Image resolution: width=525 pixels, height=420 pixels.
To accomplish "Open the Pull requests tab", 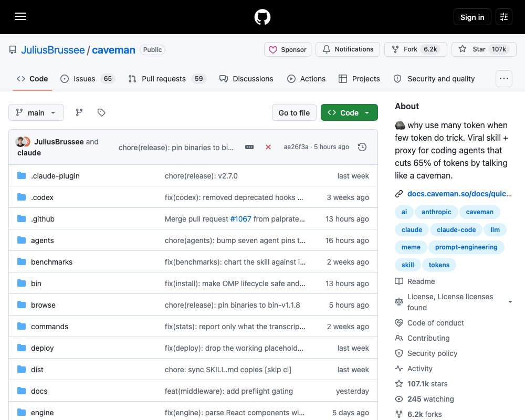I will pyautogui.click(x=167, y=79).
